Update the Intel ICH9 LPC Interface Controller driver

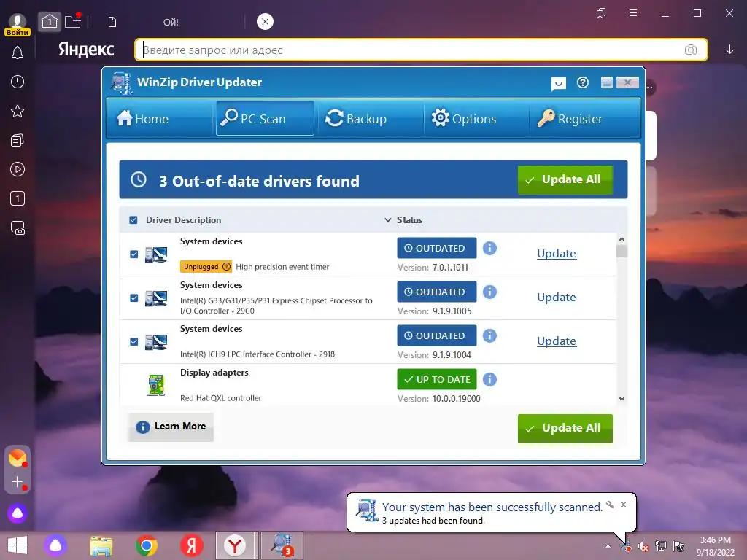click(557, 341)
